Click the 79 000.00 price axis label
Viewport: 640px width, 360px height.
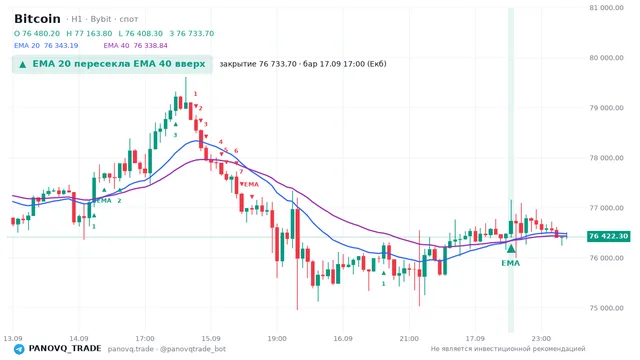click(x=607, y=108)
